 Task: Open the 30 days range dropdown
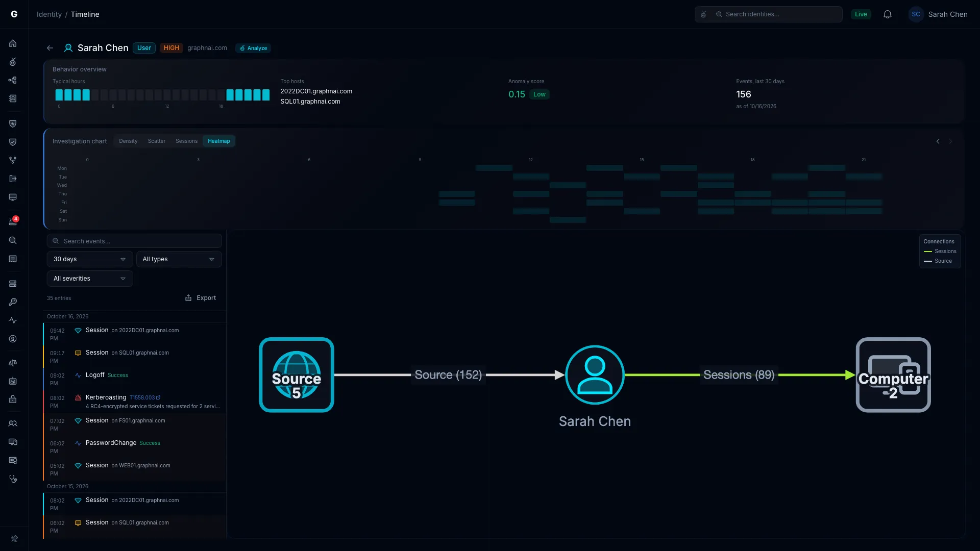pos(90,259)
